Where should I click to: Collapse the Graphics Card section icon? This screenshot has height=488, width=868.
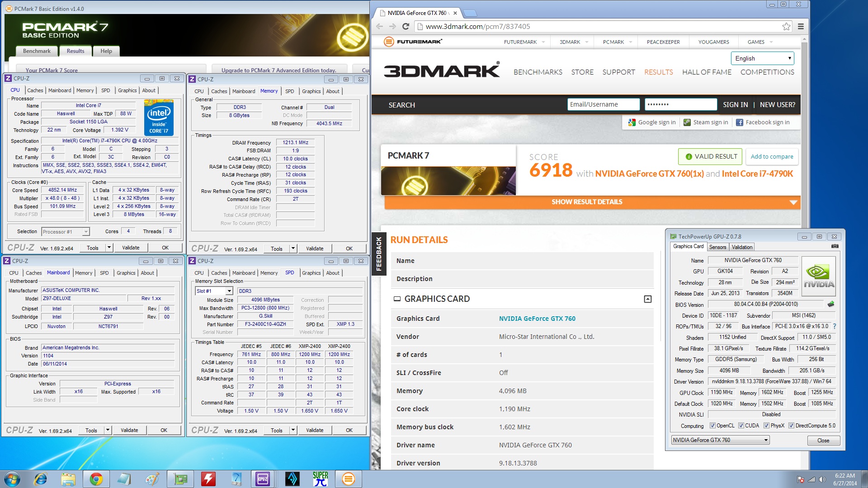click(647, 299)
